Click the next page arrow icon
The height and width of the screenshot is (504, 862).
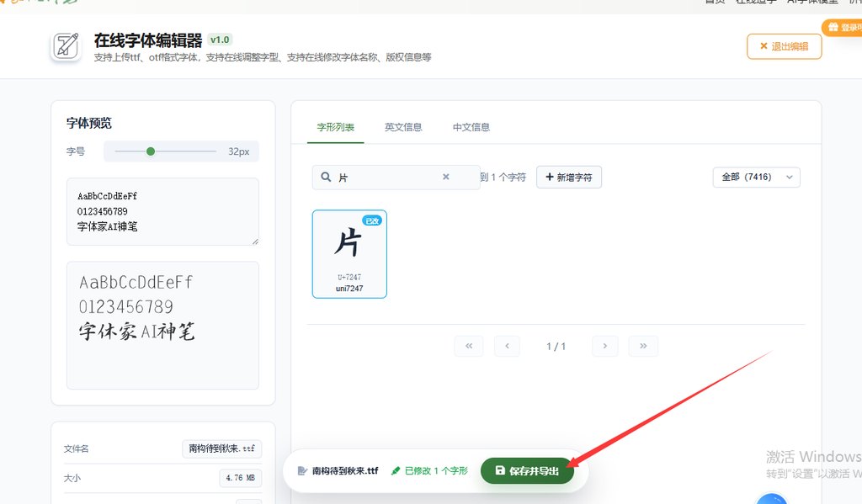[604, 346]
